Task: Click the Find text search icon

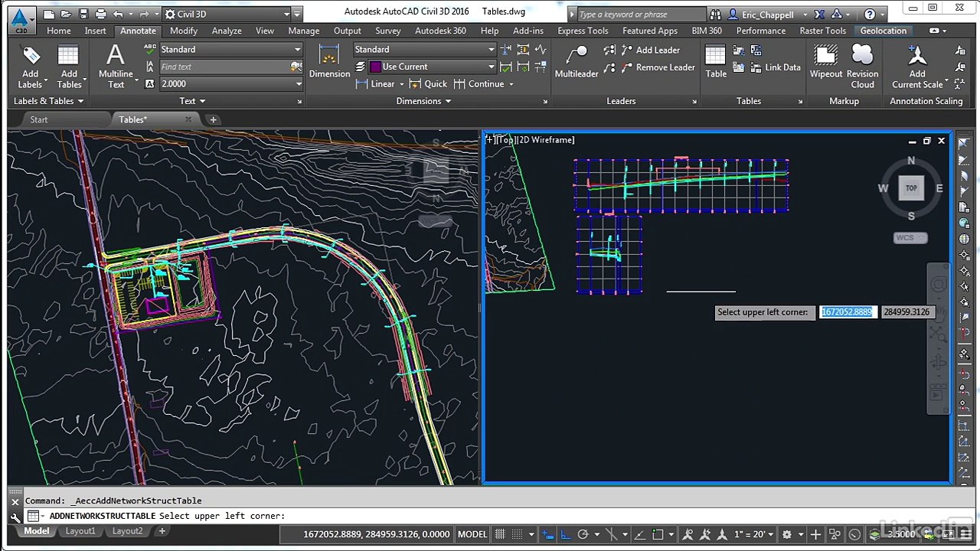Action: (296, 67)
